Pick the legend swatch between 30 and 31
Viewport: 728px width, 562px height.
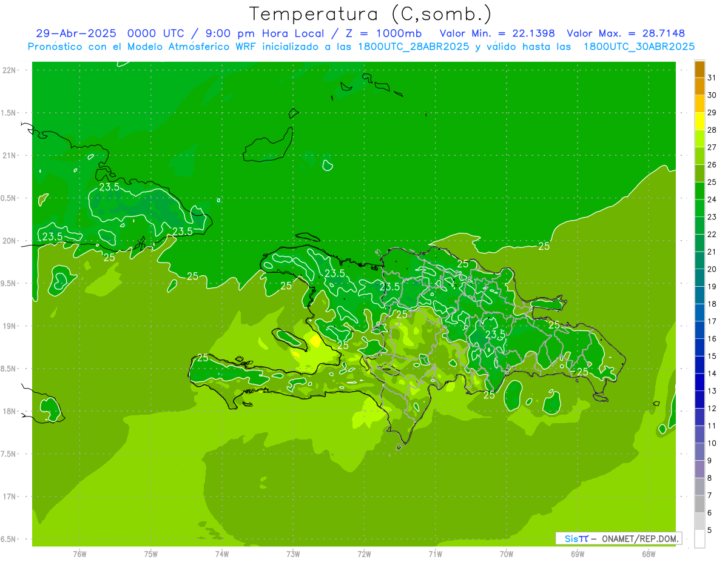[699, 87]
